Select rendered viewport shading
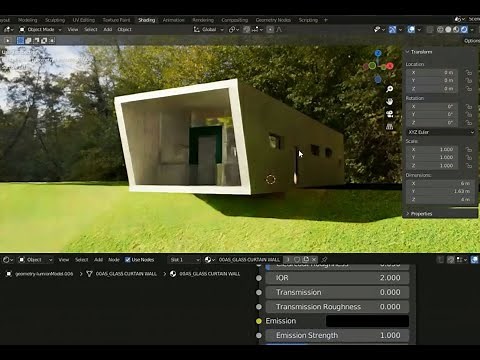Viewport: 480px width, 360px height. click(x=464, y=30)
